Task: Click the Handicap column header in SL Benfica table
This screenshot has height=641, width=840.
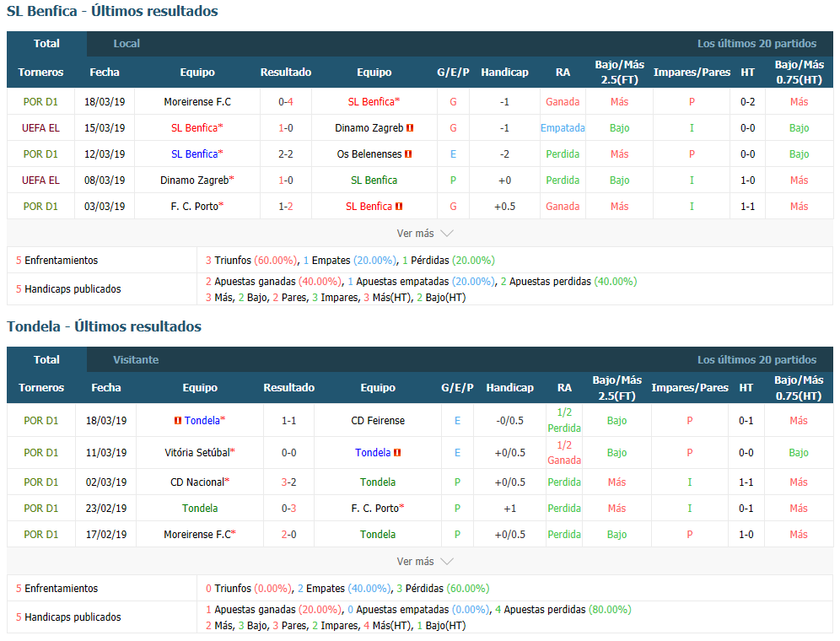Action: click(x=504, y=73)
